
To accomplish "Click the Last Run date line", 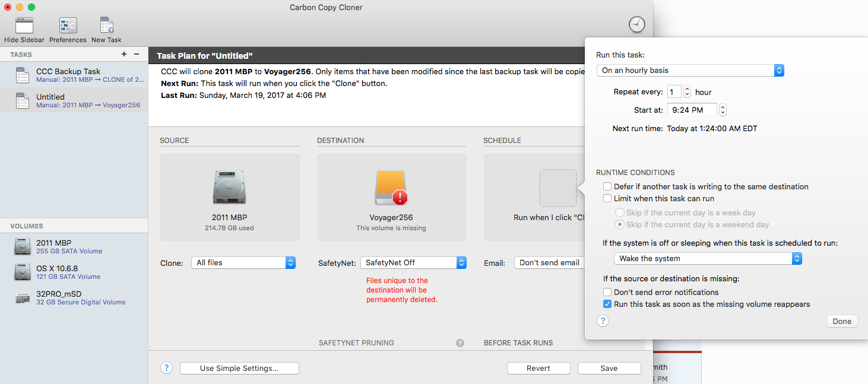I will [243, 95].
